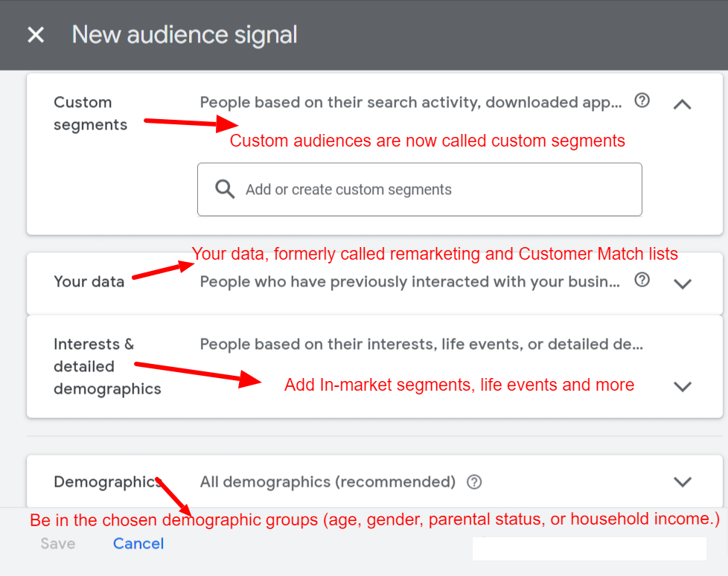728x576 pixels.
Task: Expand the Your data section
Action: click(682, 283)
